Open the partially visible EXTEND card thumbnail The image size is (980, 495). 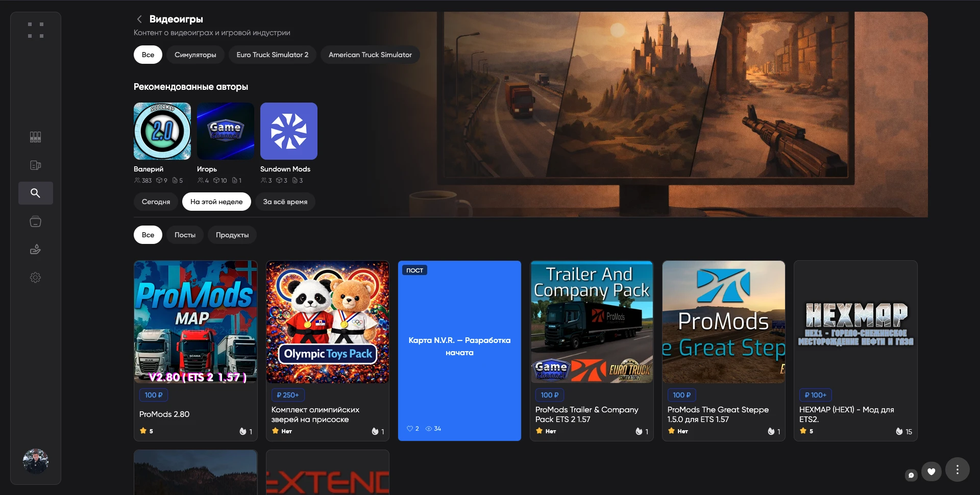coord(328,473)
